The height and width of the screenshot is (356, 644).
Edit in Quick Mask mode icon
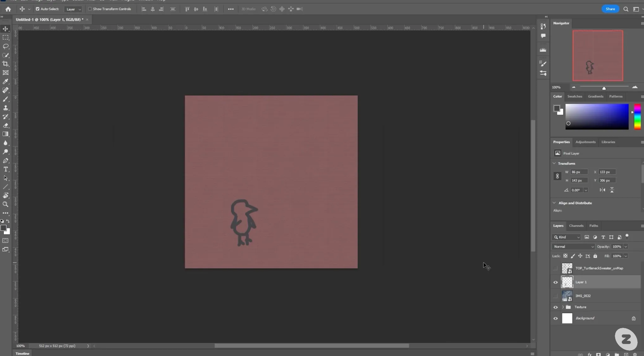point(5,241)
